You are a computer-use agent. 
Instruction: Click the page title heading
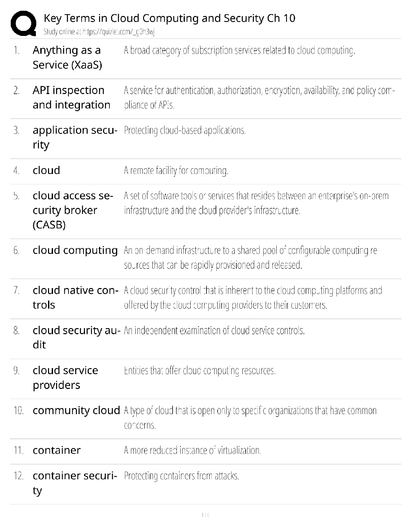169,18
